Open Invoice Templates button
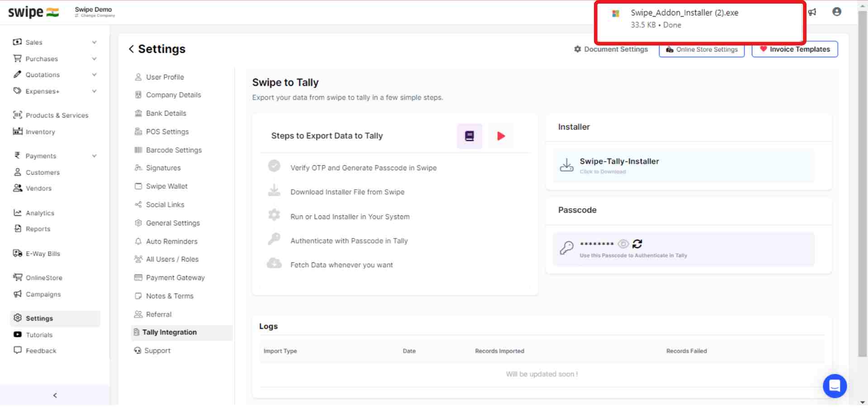The height and width of the screenshot is (420, 868). 795,49
